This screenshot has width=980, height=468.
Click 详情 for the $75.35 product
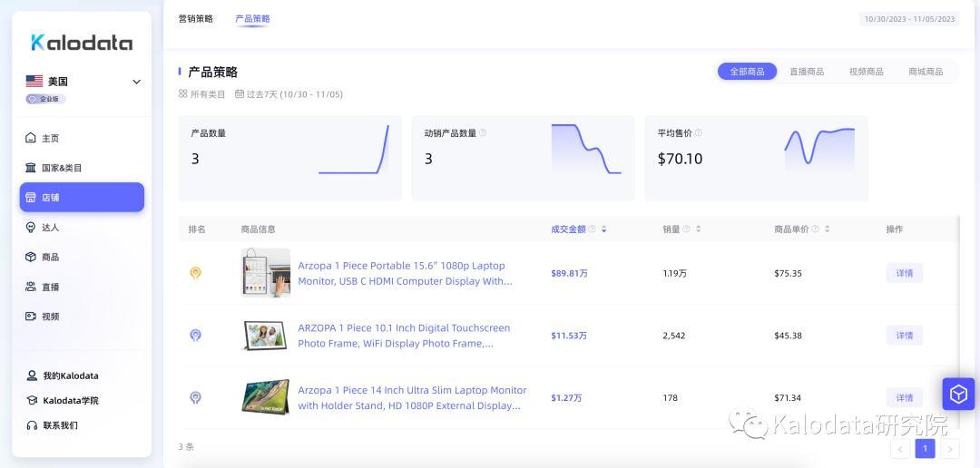tap(905, 273)
